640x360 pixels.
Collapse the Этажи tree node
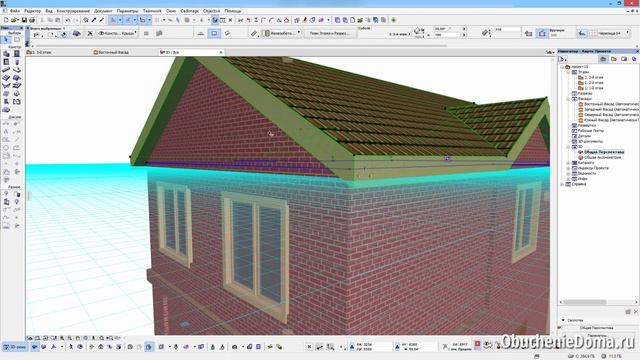point(568,72)
